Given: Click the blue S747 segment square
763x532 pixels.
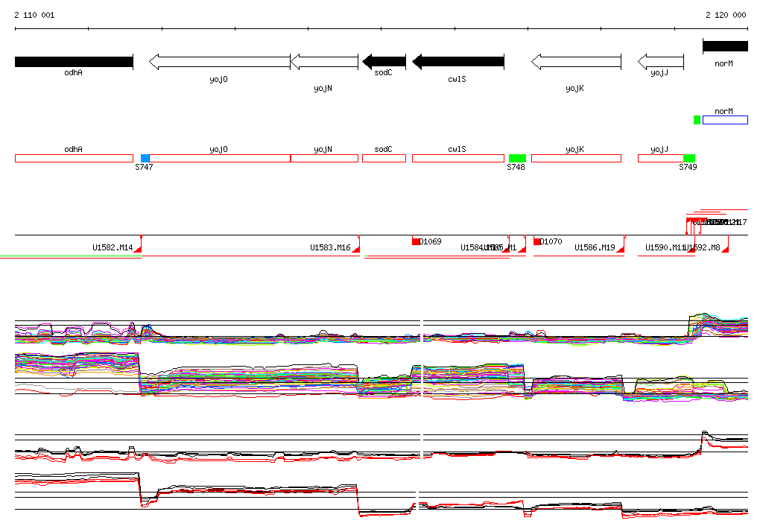Looking at the screenshot, I should point(145,158).
